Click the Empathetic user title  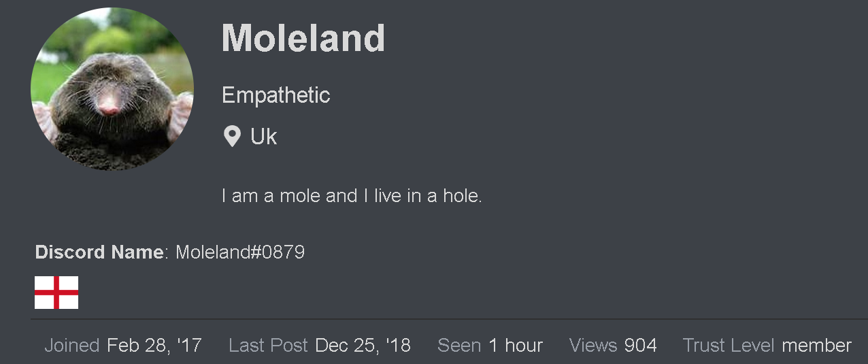[276, 95]
